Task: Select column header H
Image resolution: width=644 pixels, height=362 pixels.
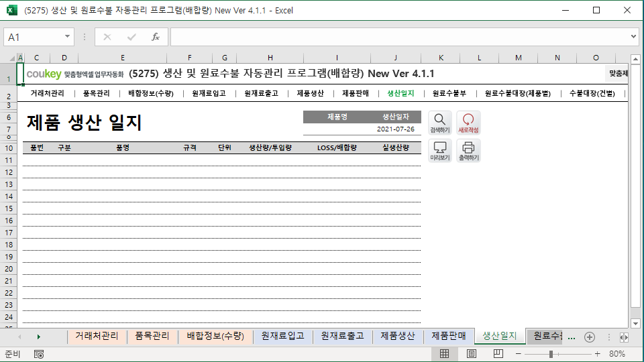Action: point(270,58)
